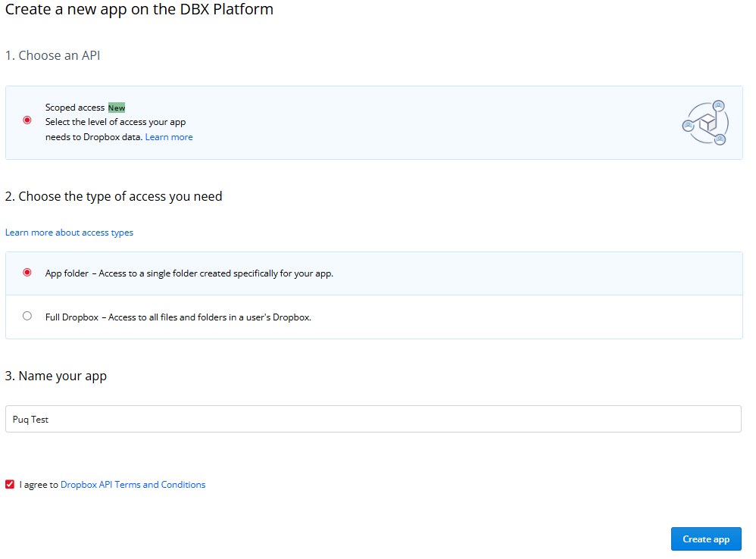Click the Choose the type of access heading
Image resolution: width=756 pixels, height=559 pixels.
tap(114, 195)
